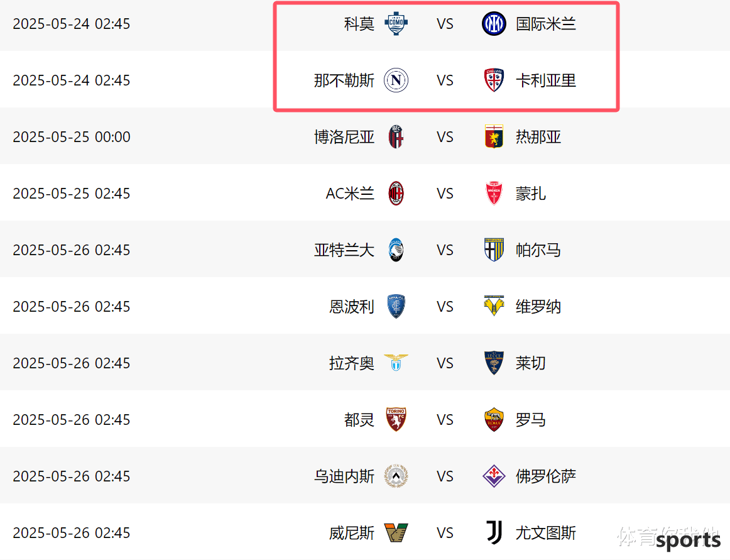Open team link 尤文图斯

click(546, 532)
